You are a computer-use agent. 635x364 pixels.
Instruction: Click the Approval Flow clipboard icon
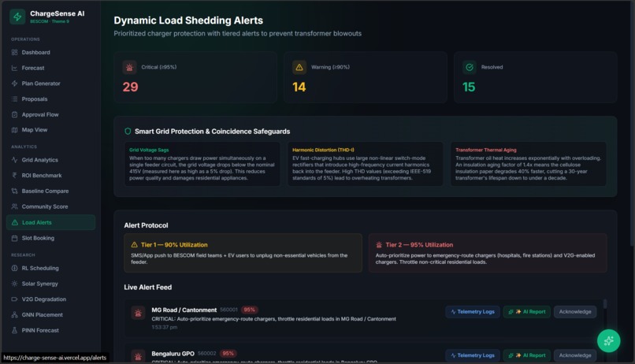(15, 114)
